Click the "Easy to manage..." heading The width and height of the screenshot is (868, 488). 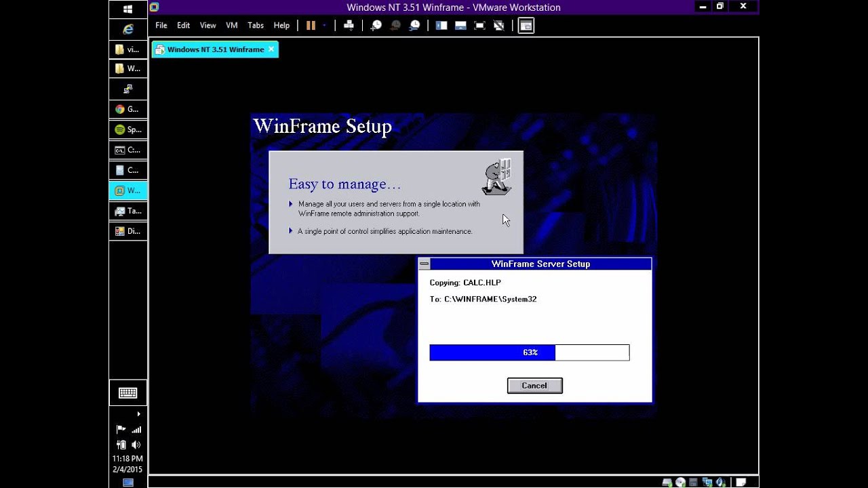tap(344, 184)
